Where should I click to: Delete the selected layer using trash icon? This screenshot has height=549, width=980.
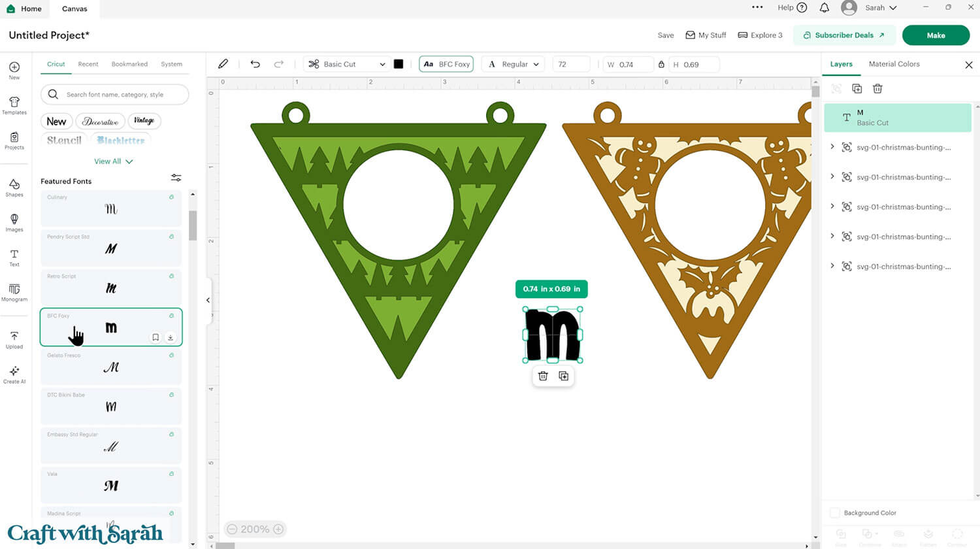click(x=877, y=88)
